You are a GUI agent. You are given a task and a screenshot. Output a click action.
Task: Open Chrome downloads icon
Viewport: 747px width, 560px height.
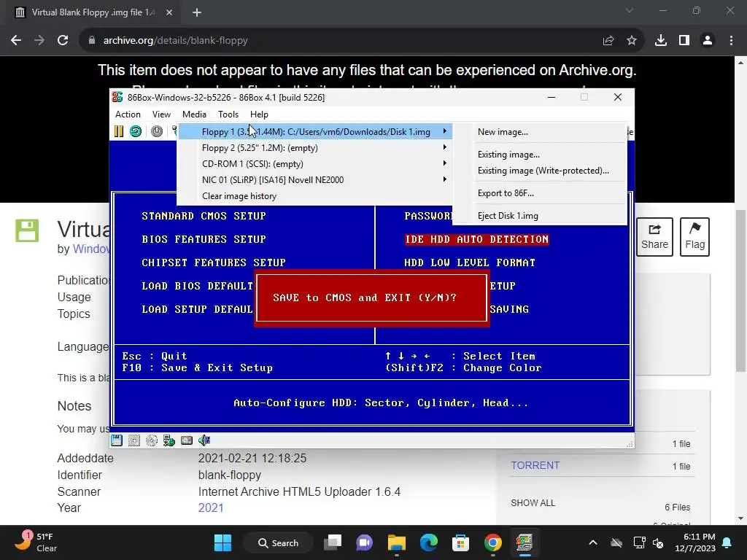pyautogui.click(x=661, y=41)
